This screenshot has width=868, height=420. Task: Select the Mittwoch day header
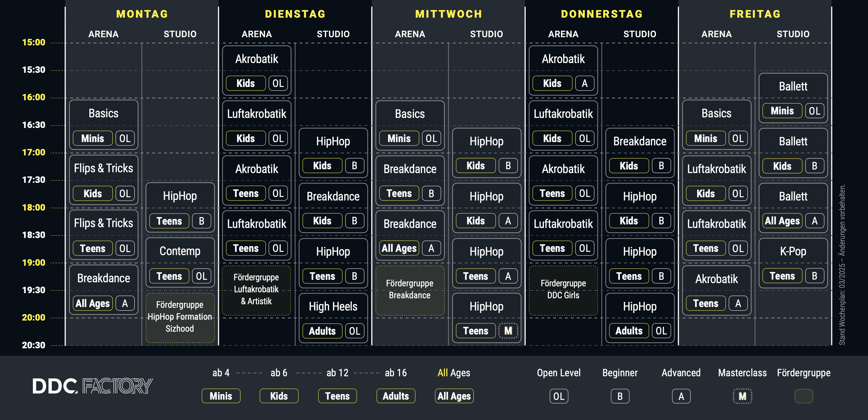click(x=448, y=14)
